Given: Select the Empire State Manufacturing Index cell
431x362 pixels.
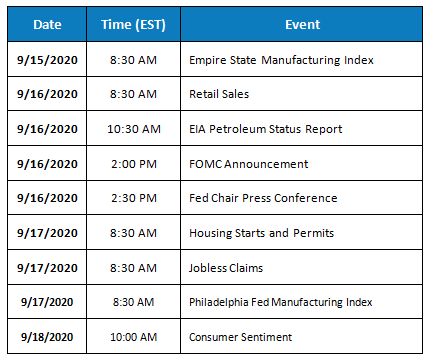Looking at the screenshot, I should [301, 60].
